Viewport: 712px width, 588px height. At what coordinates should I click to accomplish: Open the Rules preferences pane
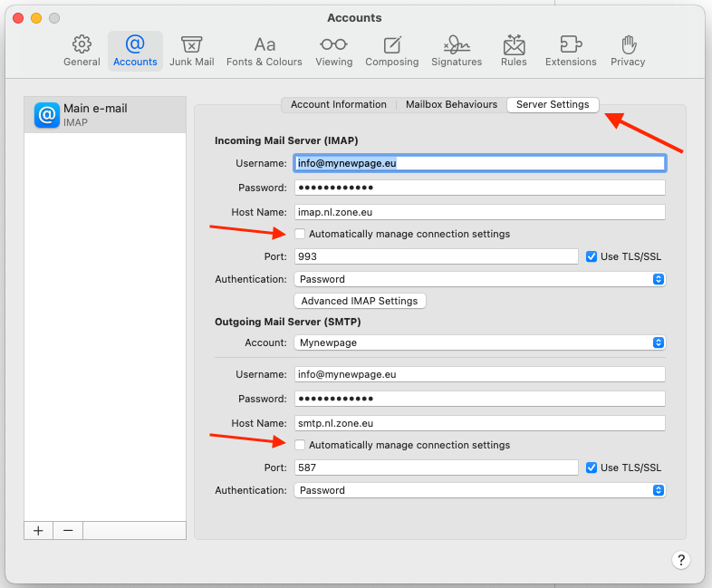point(514,51)
